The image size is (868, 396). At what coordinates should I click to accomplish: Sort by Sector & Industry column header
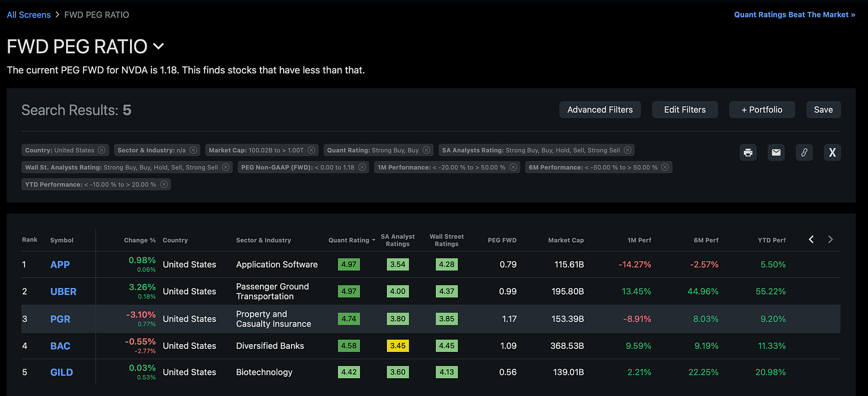pyautogui.click(x=263, y=240)
